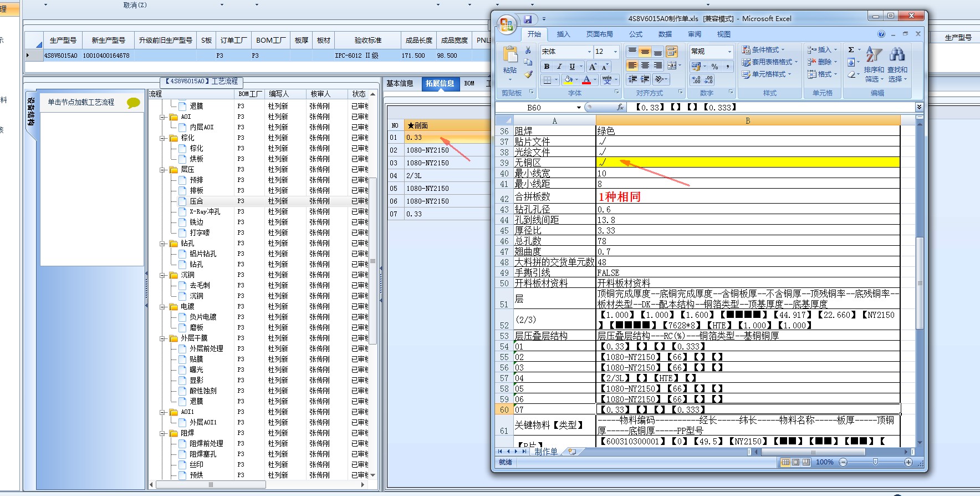Toggle Wrap Text for cell
The width and height of the screenshot is (980, 496).
pos(671,52)
